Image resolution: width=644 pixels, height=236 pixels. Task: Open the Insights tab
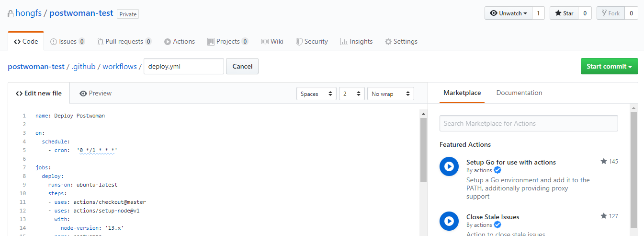356,41
